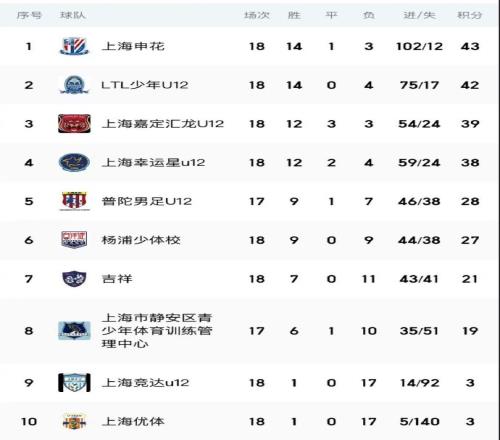Click the 进/失 column header
Viewport: 500px width, 440px height.
[x=419, y=15]
